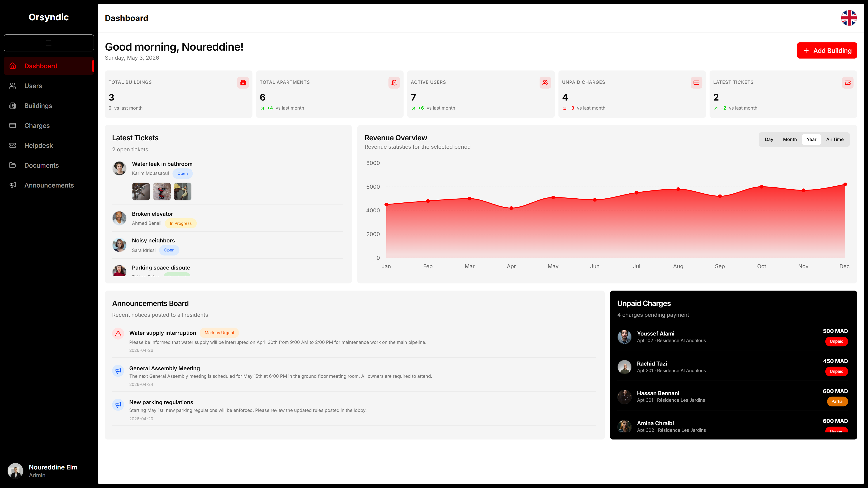
Task: Click warning icon beside Water supply interruption
Action: pyautogui.click(x=118, y=334)
